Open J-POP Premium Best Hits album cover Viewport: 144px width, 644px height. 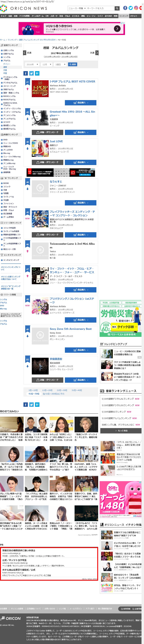point(40,88)
